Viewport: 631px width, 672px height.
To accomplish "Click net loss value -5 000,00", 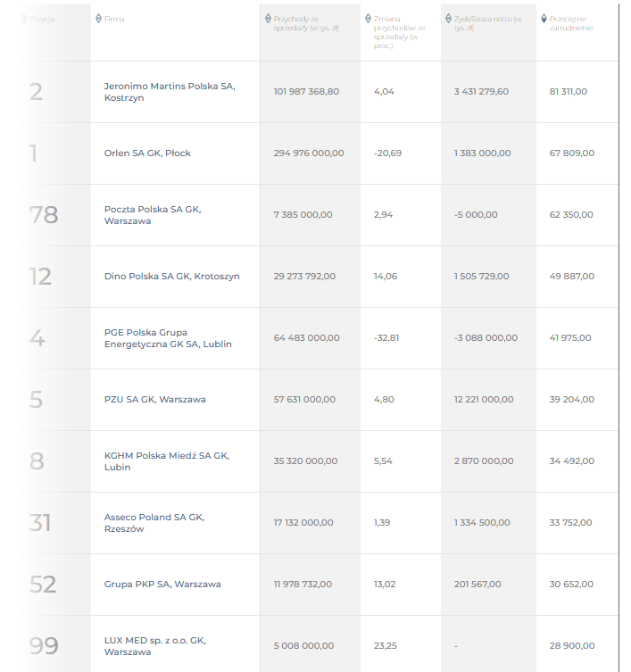I will 476,215.
